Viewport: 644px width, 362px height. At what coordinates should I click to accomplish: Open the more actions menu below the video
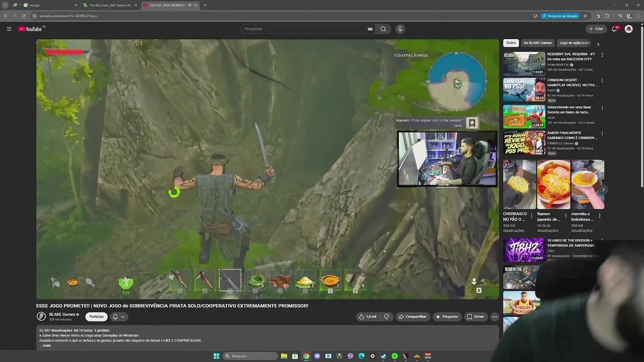[x=494, y=317]
